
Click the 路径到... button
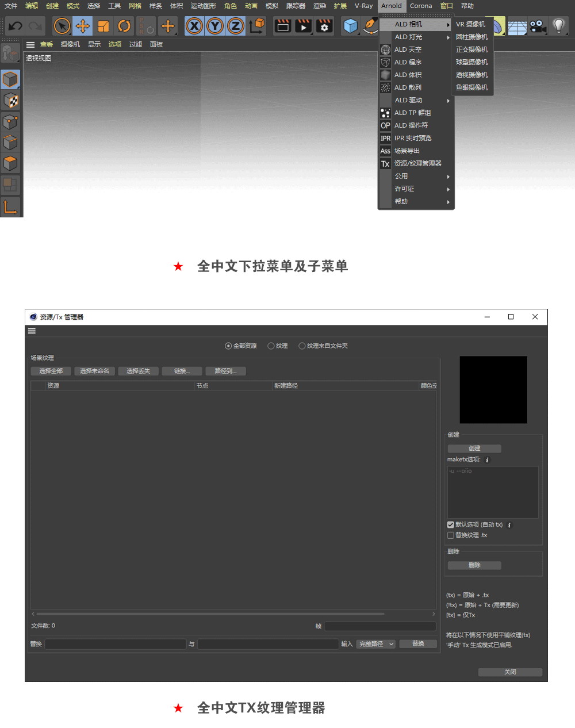tap(225, 371)
